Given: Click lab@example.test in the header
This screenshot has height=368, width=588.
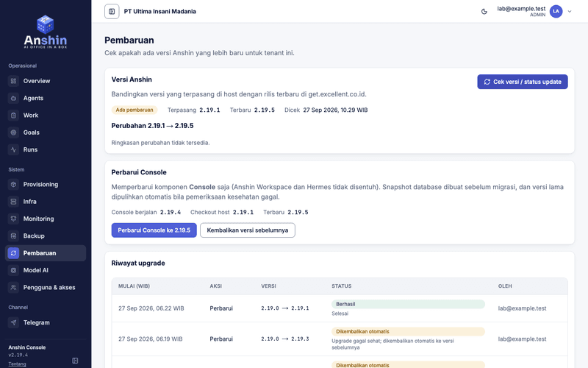Looking at the screenshot, I should [x=521, y=9].
